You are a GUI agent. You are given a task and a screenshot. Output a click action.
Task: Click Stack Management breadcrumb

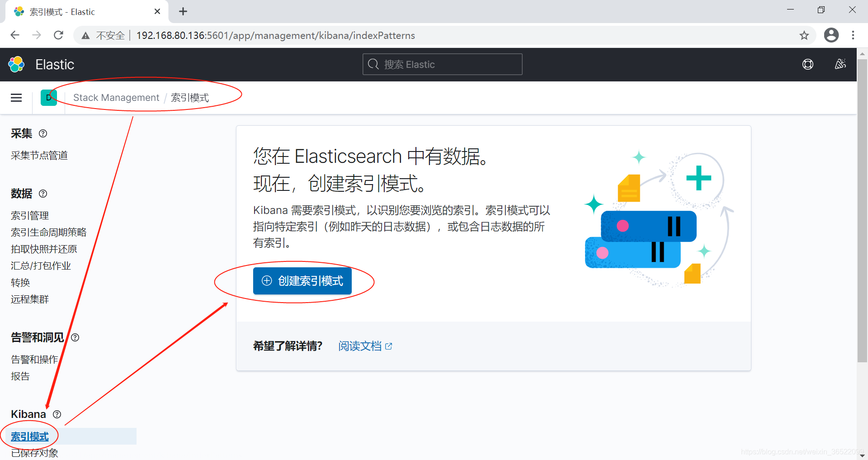[116, 98]
